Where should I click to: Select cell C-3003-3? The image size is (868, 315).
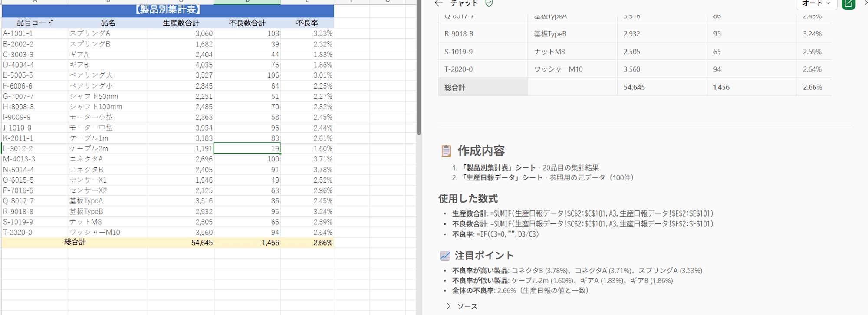(x=35, y=54)
